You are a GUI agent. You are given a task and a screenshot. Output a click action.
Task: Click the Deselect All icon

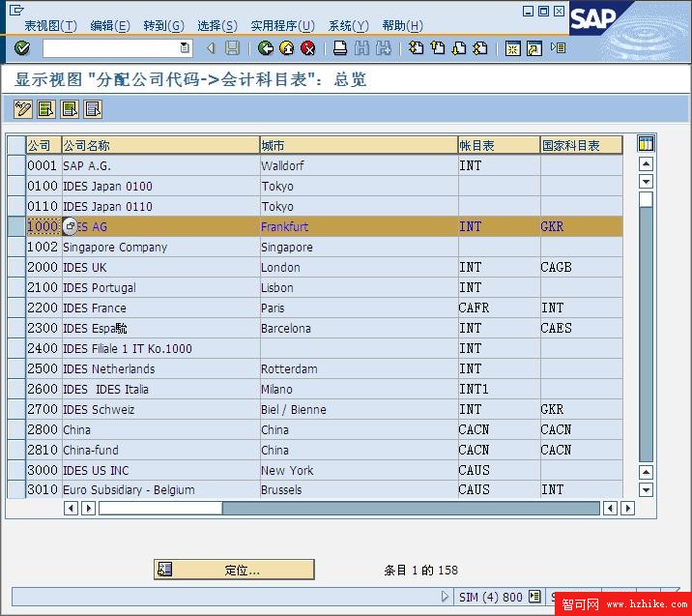(93, 109)
